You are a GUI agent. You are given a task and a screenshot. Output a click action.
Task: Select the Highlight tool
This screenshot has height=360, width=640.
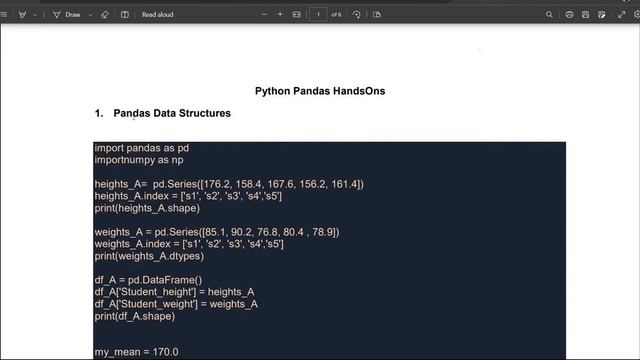(x=22, y=15)
